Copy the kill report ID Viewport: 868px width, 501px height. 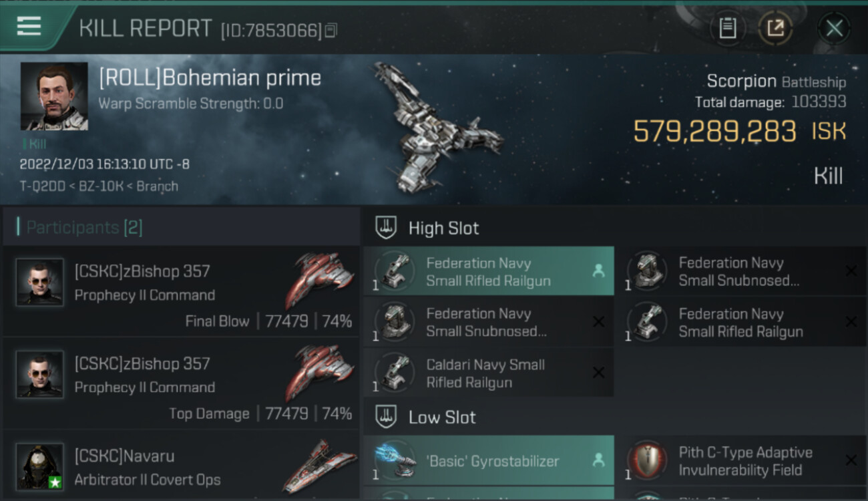tap(331, 30)
